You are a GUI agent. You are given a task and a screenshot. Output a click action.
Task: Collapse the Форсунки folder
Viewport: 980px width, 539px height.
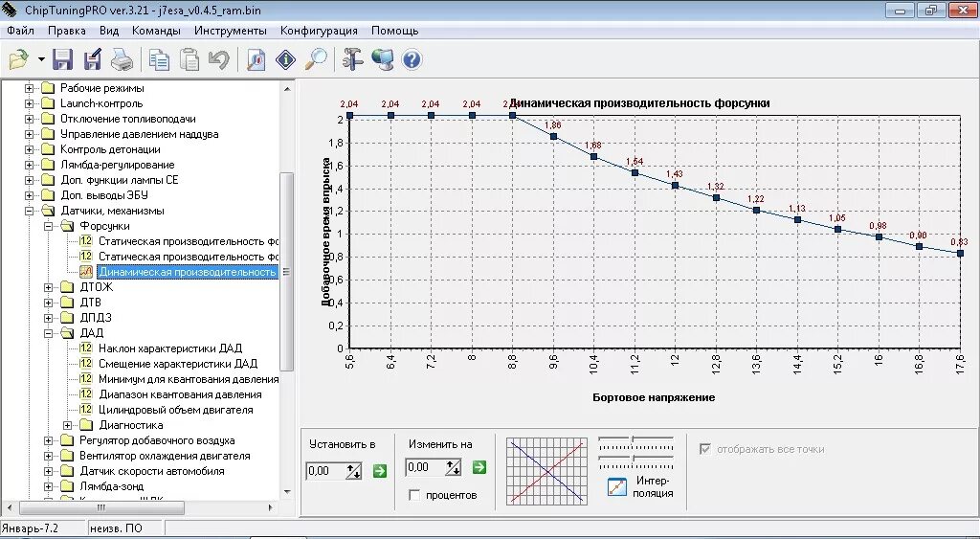48,226
